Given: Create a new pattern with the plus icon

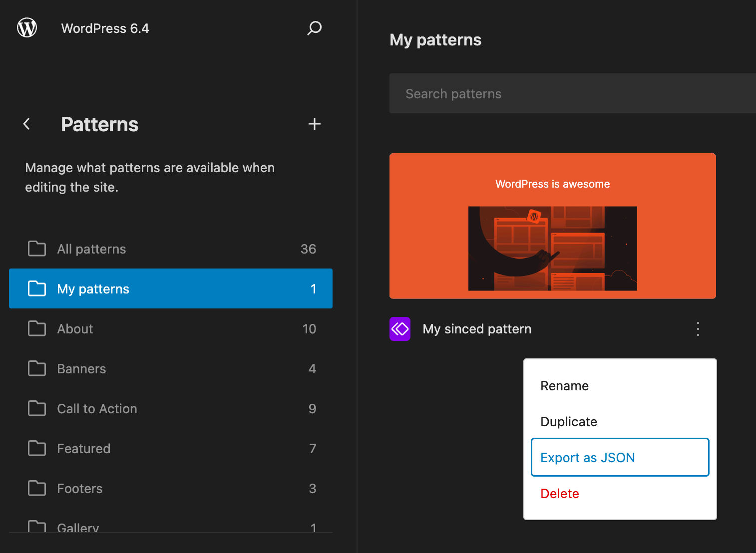Looking at the screenshot, I should coord(314,124).
